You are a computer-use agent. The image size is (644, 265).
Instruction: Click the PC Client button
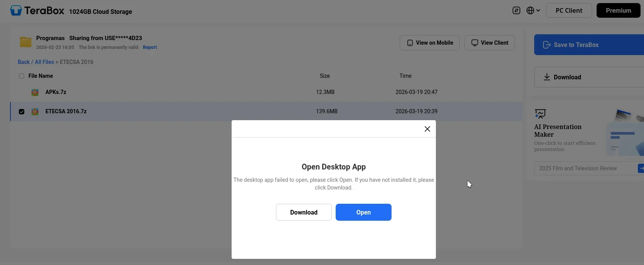(569, 10)
